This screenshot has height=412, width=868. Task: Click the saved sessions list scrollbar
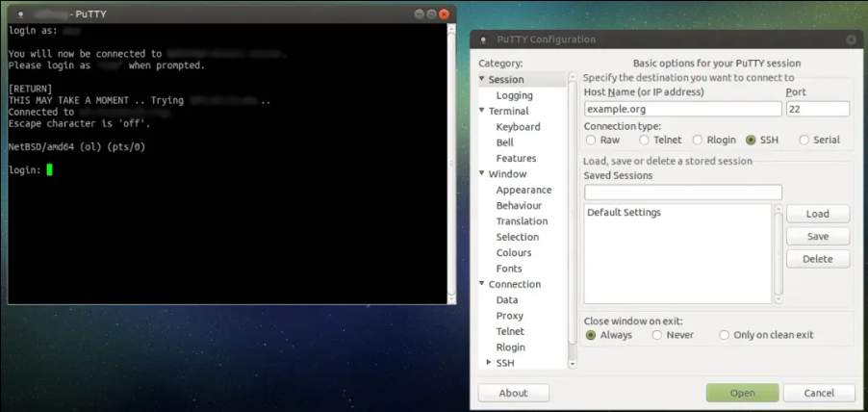pyautogui.click(x=779, y=254)
